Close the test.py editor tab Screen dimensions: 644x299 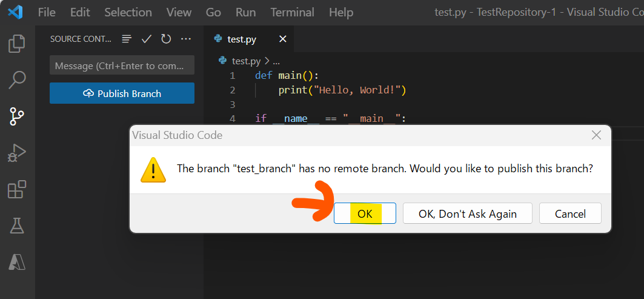[x=282, y=39]
